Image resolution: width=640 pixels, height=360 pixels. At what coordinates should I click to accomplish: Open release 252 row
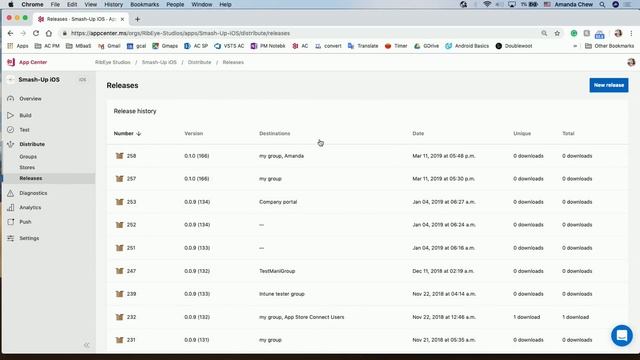[367, 225]
